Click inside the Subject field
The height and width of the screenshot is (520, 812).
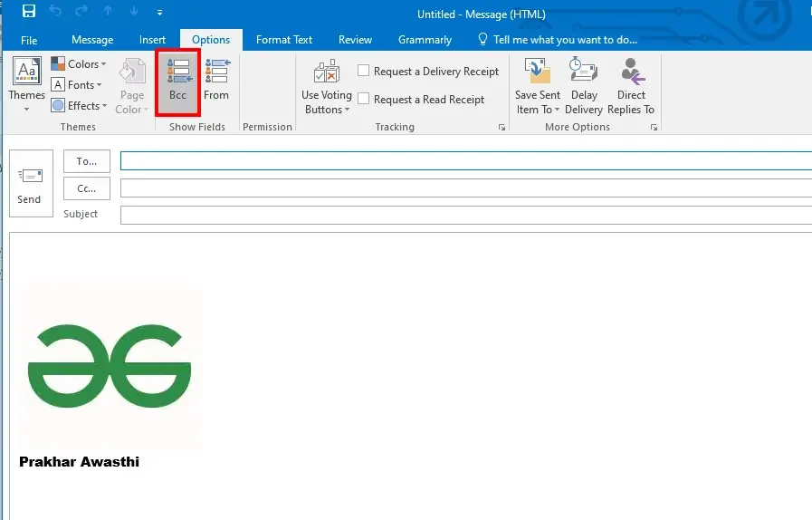(x=466, y=215)
